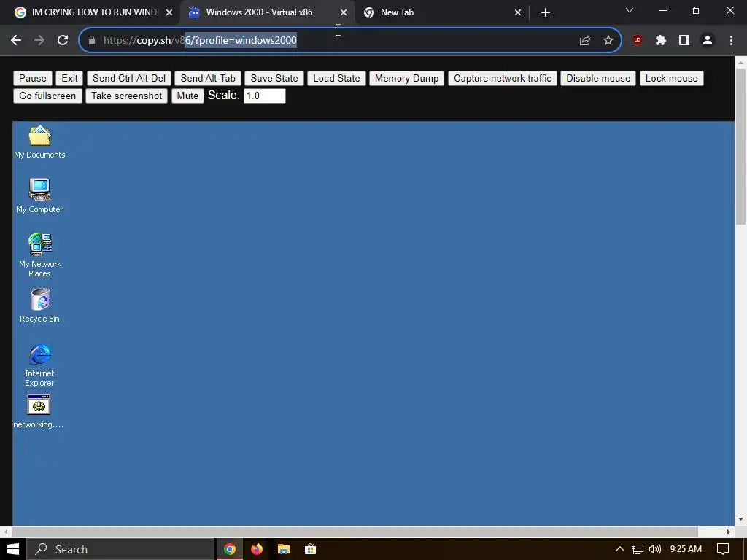
Task: Click the Windows taskbar Search box
Action: click(x=120, y=549)
